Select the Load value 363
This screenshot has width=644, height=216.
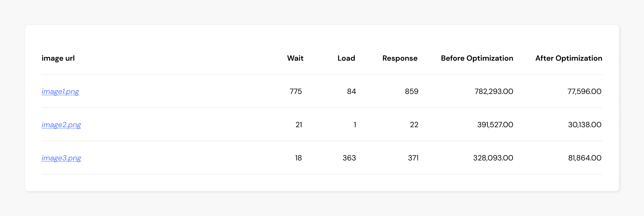(349, 158)
